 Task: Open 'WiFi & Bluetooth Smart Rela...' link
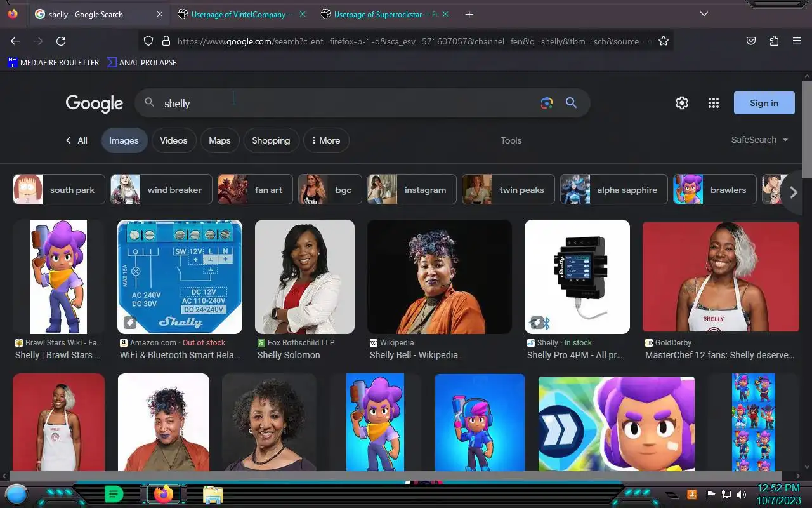[180, 355]
